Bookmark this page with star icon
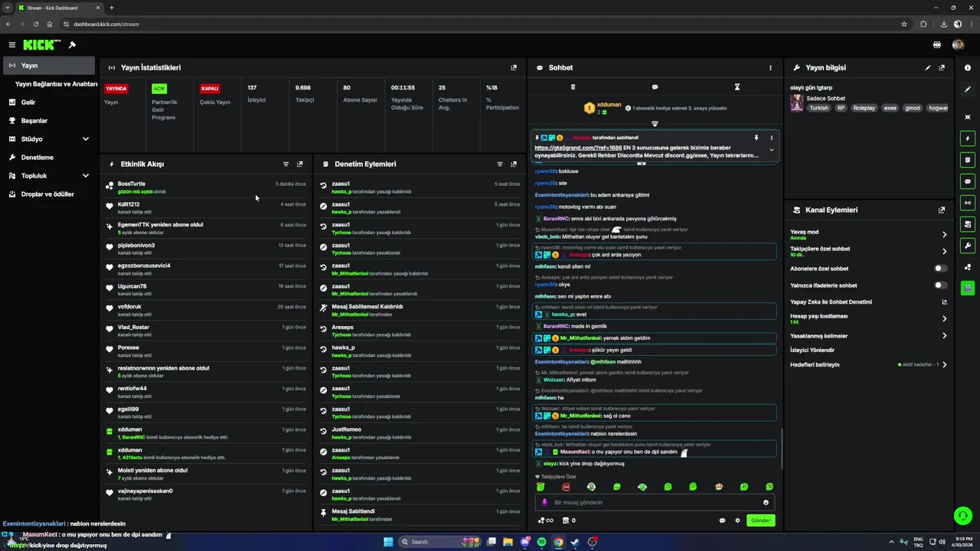Screen dimensions: 980x551 click(x=904, y=24)
